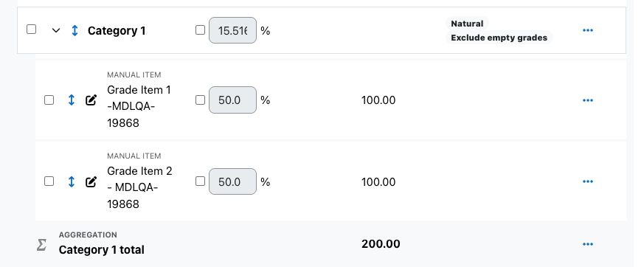
Task: Click the edit pencil icon beside Grade Item 2
Action: pyautogui.click(x=91, y=181)
